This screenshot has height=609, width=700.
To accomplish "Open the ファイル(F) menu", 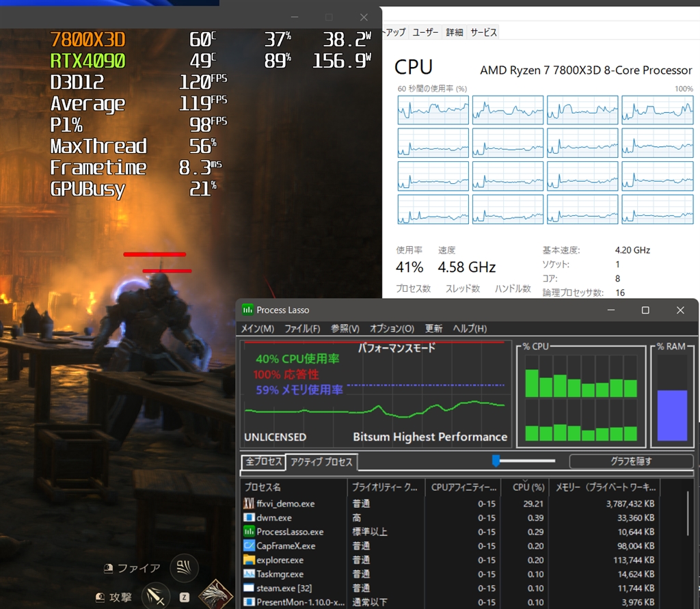I will 302,329.
